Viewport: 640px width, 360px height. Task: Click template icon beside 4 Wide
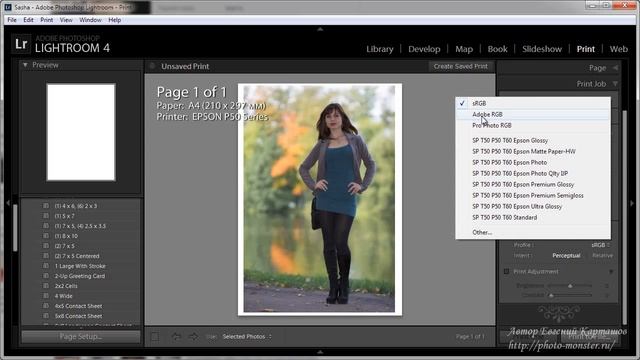[46, 296]
